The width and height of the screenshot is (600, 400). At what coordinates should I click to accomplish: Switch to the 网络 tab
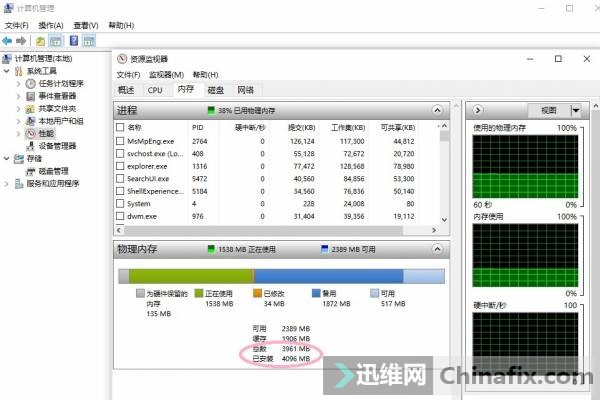245,90
